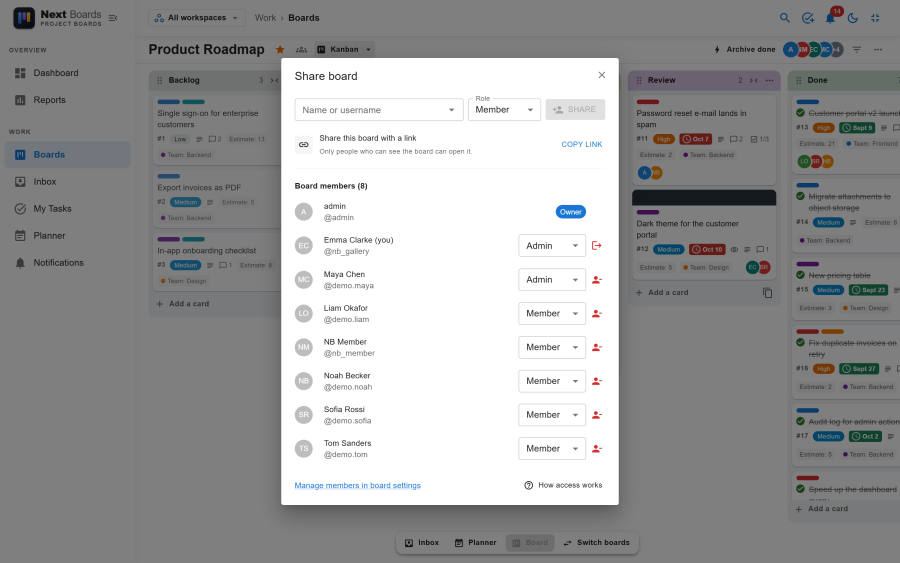Open Maya Chen's role dropdown
900x563 pixels.
[x=552, y=279]
